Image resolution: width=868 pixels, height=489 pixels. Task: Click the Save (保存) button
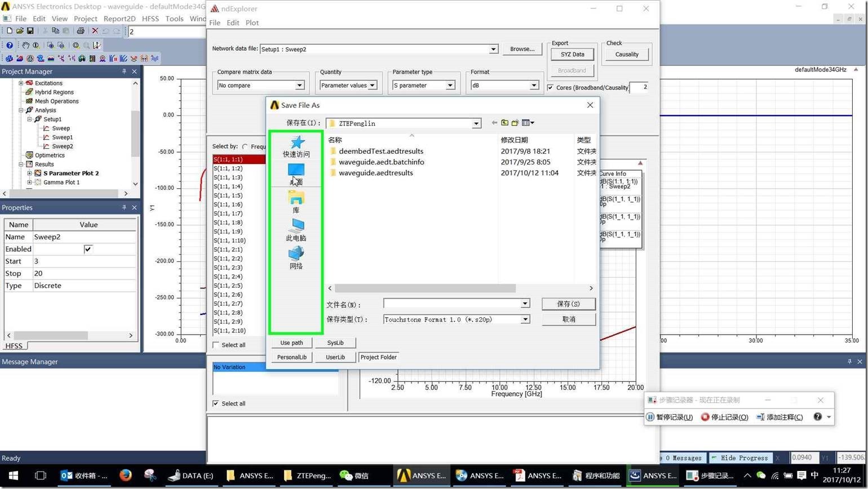tap(568, 304)
